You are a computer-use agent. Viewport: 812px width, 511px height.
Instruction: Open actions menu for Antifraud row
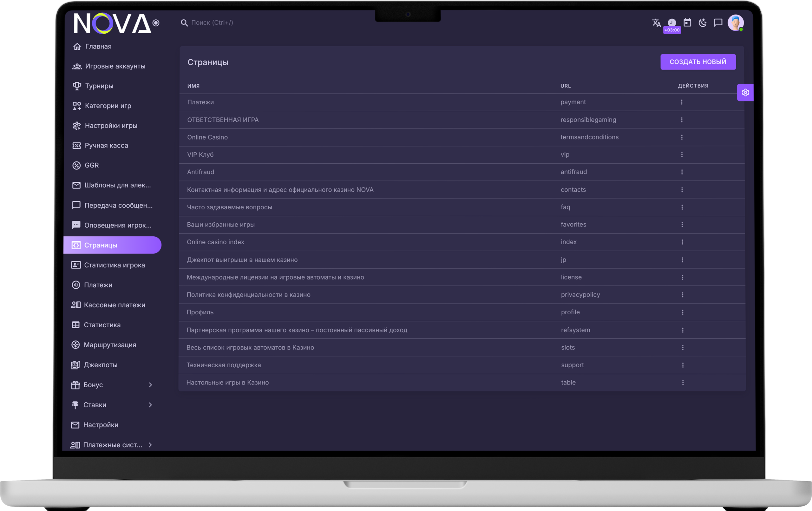click(x=682, y=172)
